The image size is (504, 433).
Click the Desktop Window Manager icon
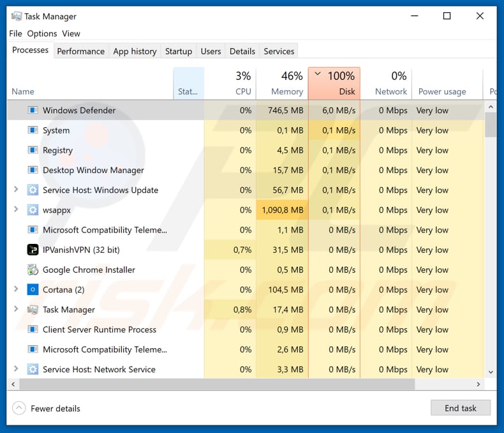click(x=33, y=171)
